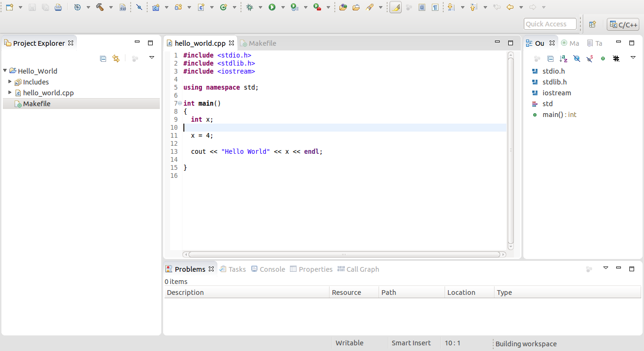
Task: Click the Type column header
Action: click(x=568, y=292)
